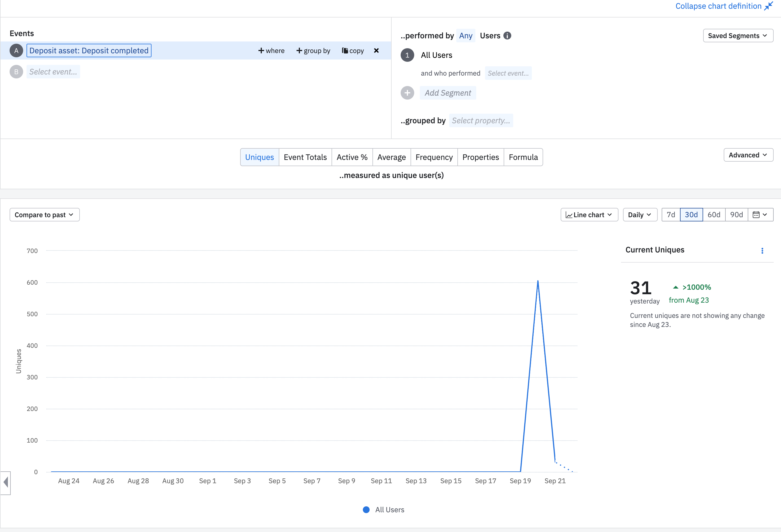The width and height of the screenshot is (781, 532).
Task: Open the Daily interval dropdown
Action: (x=640, y=214)
